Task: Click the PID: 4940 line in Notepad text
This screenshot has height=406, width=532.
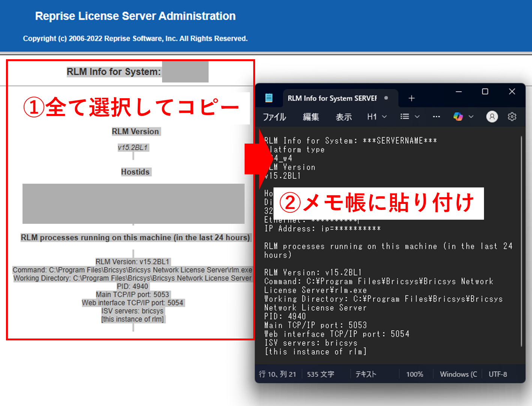Action: (285, 316)
